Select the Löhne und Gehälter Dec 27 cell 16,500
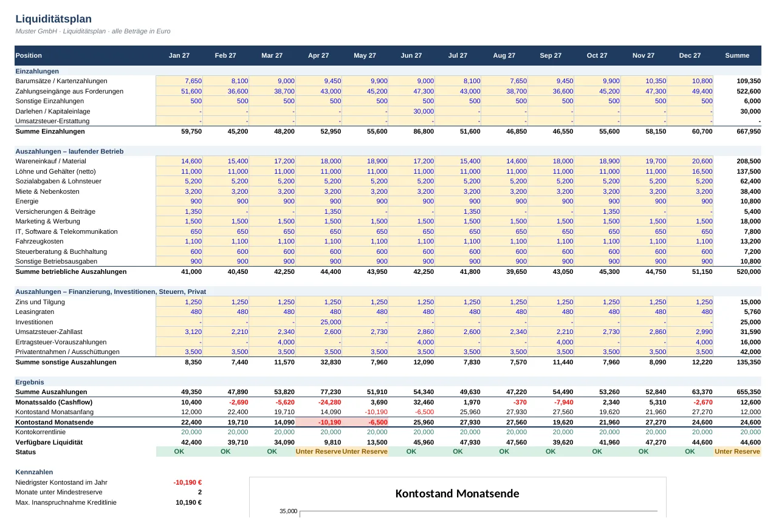The width and height of the screenshot is (776, 532). click(x=690, y=171)
